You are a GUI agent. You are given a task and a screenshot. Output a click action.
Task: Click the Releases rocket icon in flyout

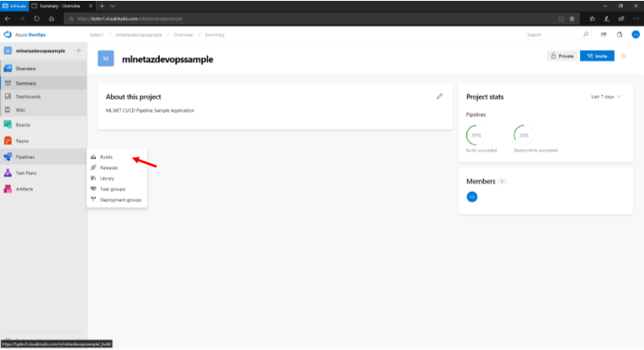(x=93, y=167)
